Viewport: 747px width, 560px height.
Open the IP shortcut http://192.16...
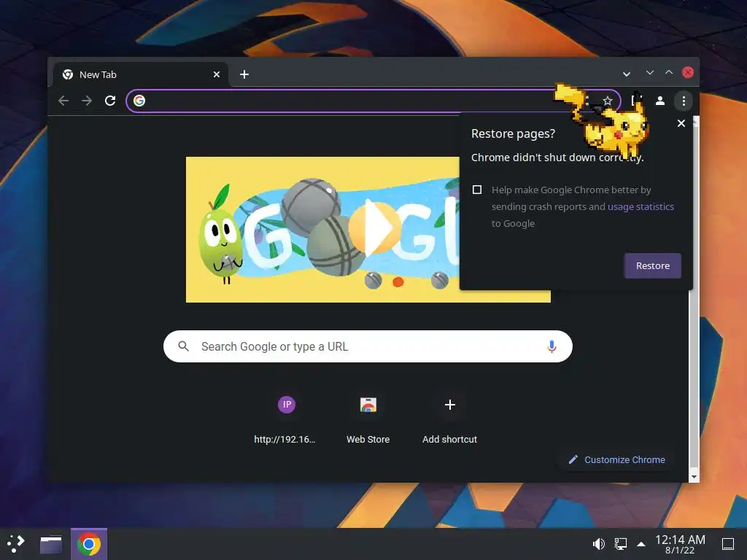[286, 419]
